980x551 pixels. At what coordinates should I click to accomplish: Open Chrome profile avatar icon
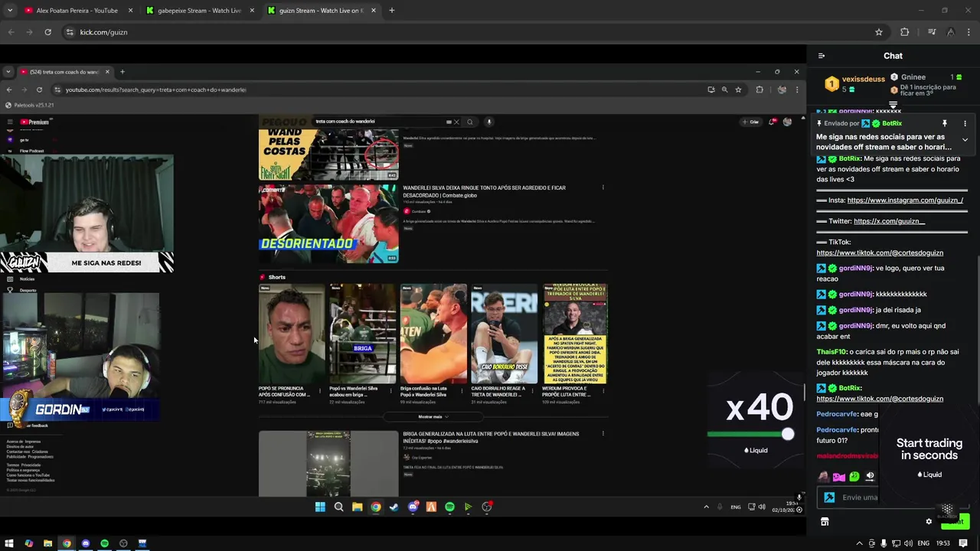pos(950,32)
